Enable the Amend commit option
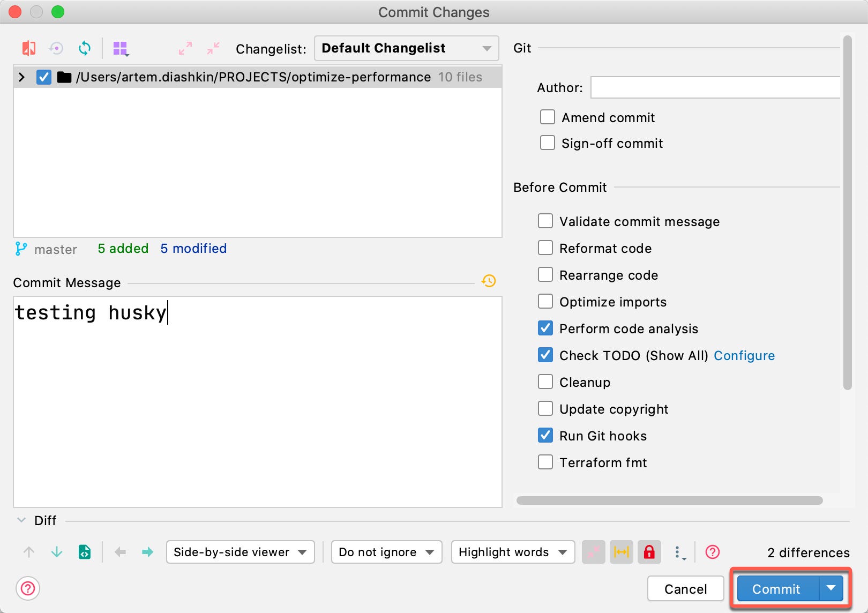Screen dimensions: 868x613 click(x=547, y=117)
